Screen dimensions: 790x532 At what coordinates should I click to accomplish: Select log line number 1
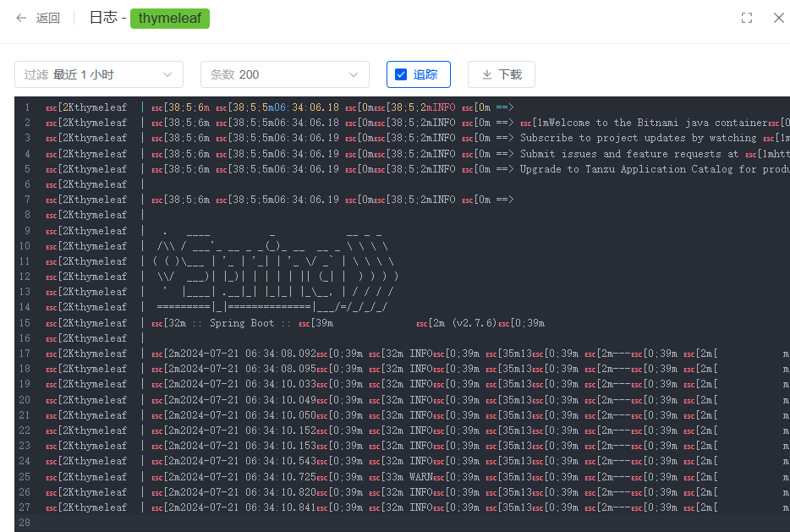click(x=27, y=107)
